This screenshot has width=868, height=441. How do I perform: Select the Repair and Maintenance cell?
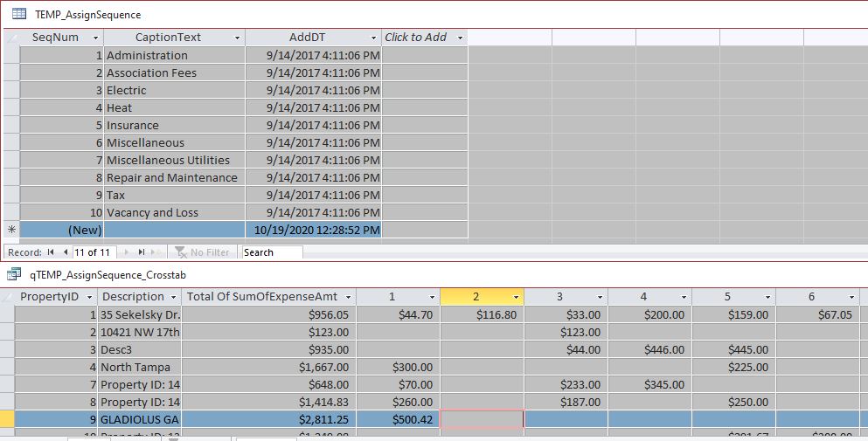pos(174,177)
